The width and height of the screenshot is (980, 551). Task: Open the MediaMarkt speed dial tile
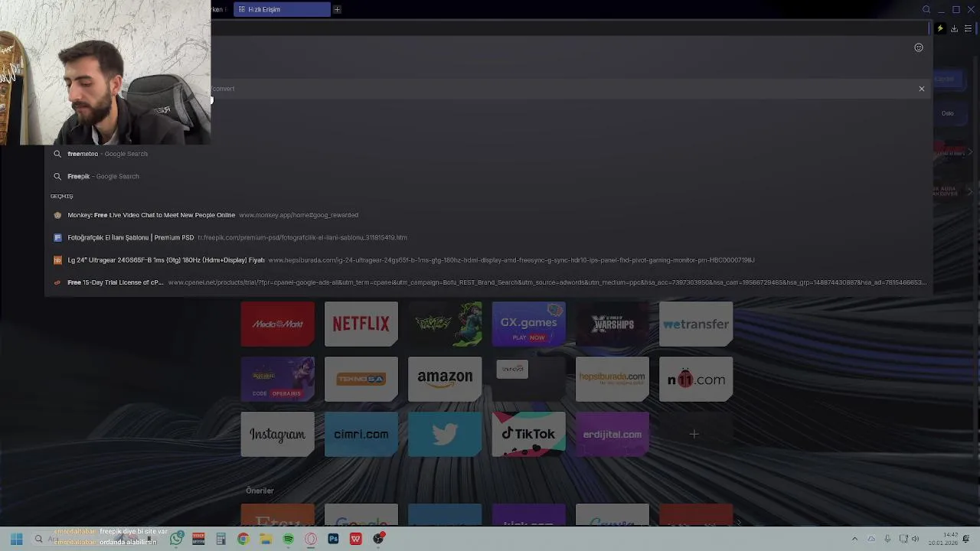click(x=277, y=324)
